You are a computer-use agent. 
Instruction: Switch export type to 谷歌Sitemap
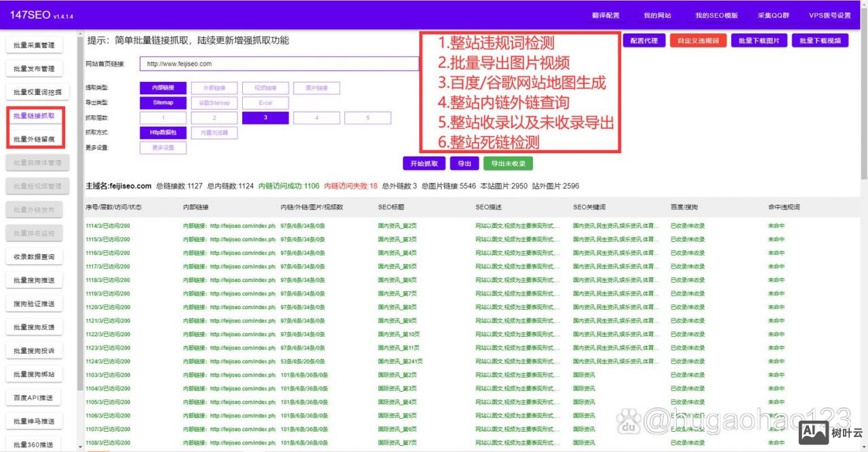(x=214, y=102)
